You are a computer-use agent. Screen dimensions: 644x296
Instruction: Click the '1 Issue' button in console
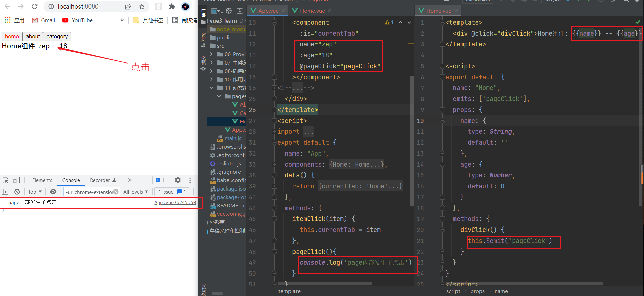pos(172,192)
